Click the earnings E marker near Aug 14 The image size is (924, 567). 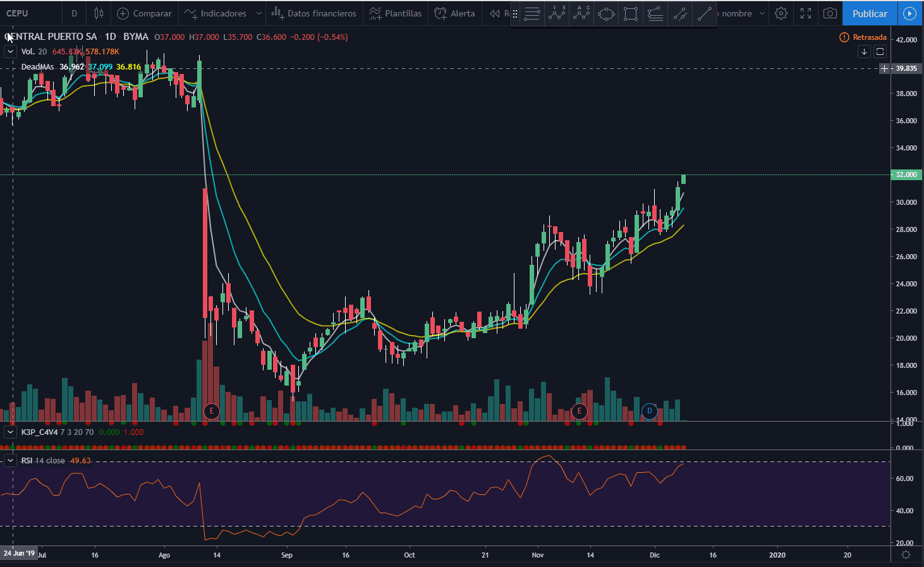pos(212,412)
